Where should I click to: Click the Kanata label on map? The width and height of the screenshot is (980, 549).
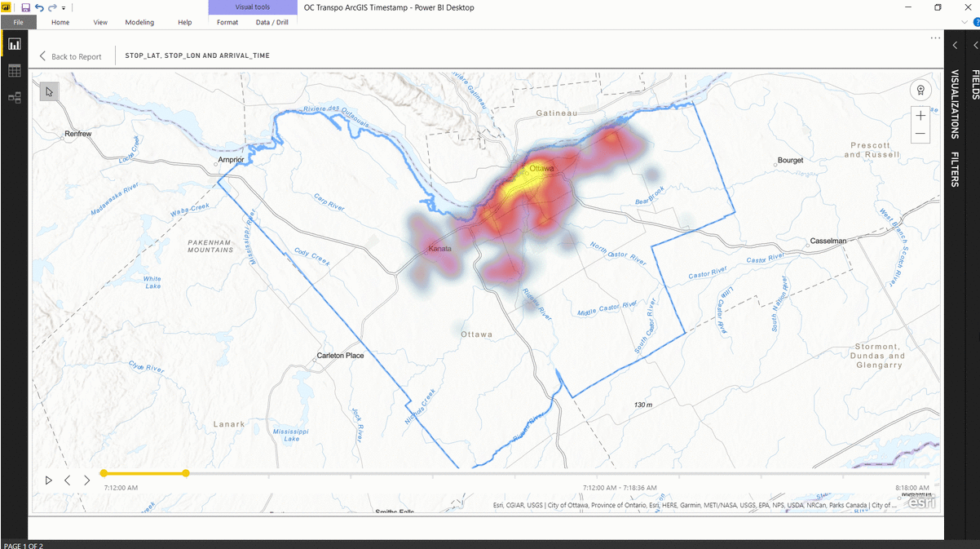point(440,248)
